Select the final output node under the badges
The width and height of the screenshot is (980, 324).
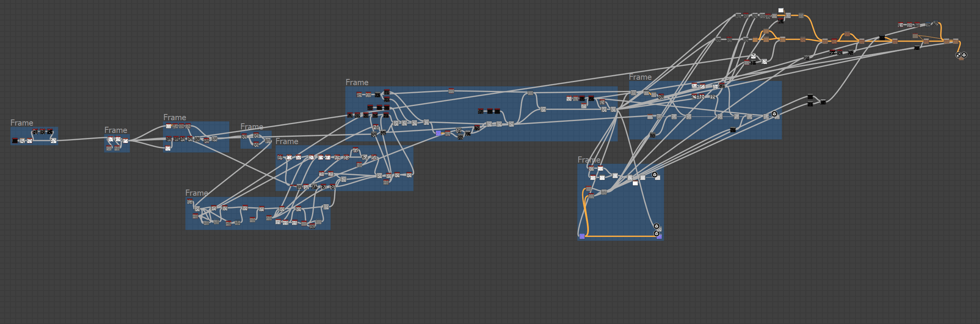[x=961, y=59]
